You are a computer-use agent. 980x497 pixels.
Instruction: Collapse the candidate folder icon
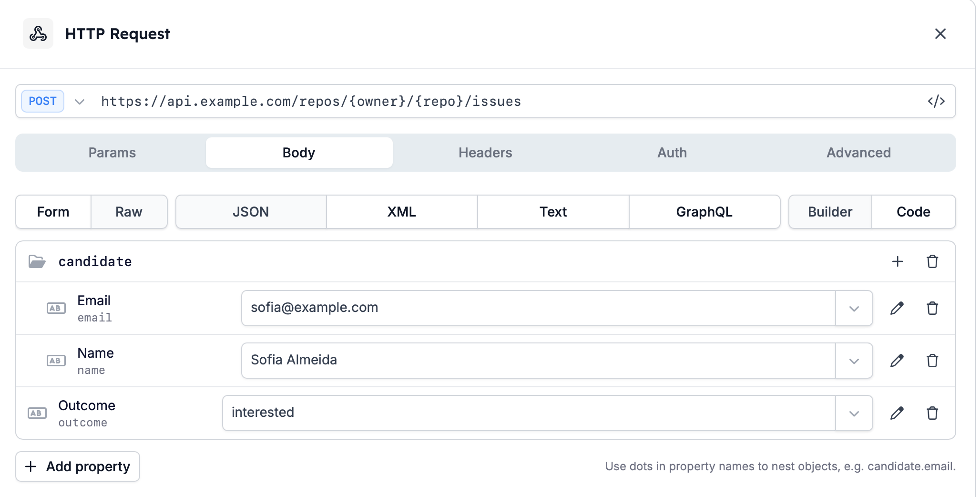pyautogui.click(x=37, y=261)
